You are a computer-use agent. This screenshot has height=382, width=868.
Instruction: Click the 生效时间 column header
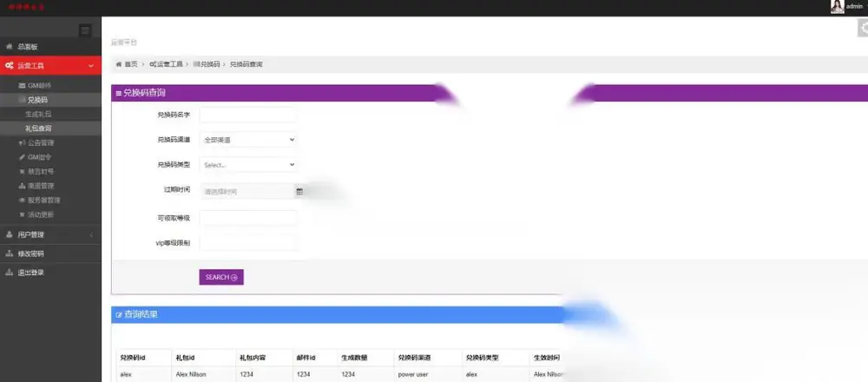(546, 358)
